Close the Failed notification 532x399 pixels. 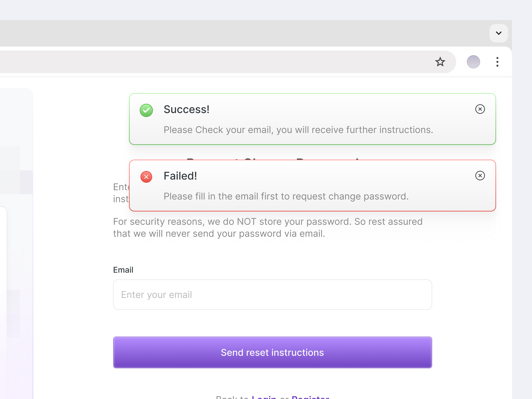click(480, 176)
